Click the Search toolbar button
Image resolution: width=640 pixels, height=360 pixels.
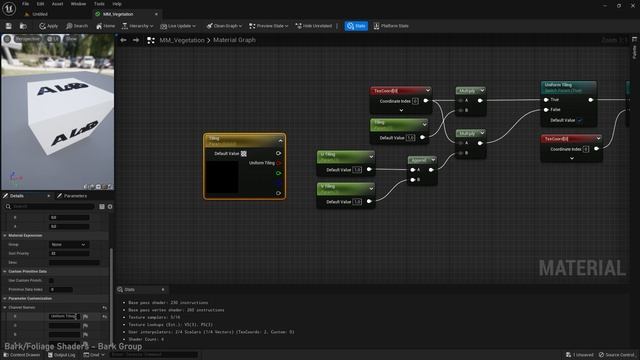[77, 26]
